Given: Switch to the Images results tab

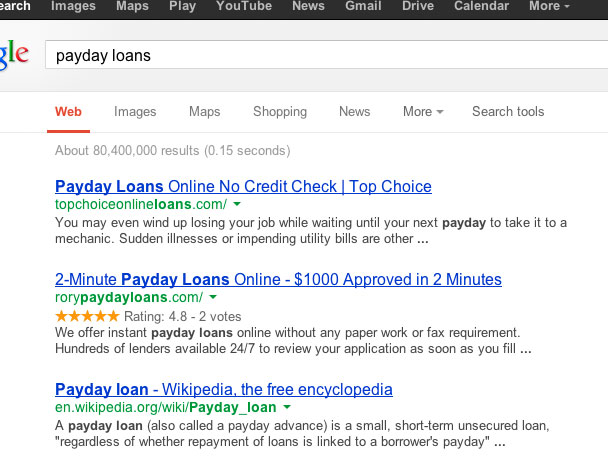Looking at the screenshot, I should (x=135, y=112).
